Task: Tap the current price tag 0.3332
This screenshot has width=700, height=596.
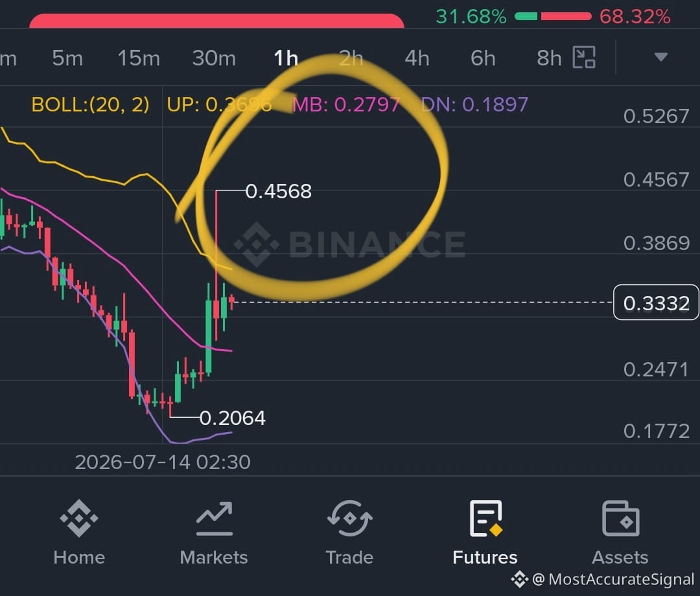Action: (x=656, y=303)
